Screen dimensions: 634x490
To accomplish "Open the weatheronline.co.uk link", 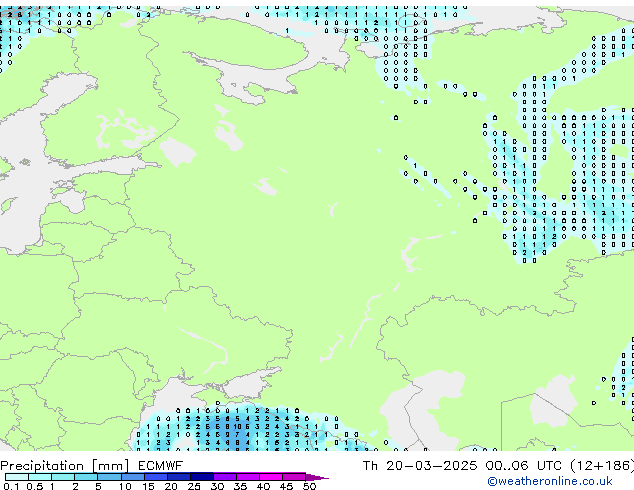I will (550, 481).
